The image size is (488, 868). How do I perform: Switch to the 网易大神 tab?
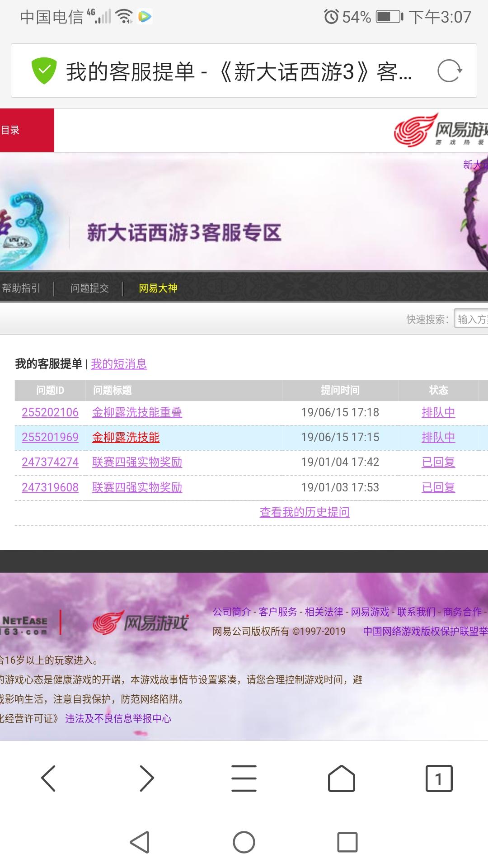click(x=158, y=288)
